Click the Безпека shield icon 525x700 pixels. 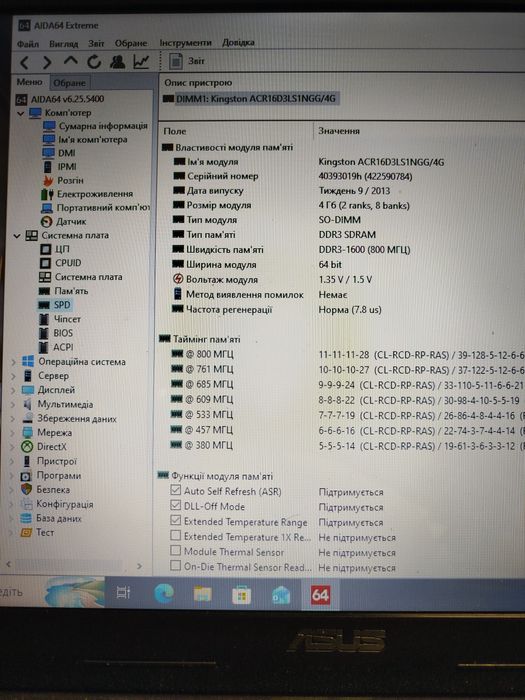pyautogui.click(x=27, y=490)
